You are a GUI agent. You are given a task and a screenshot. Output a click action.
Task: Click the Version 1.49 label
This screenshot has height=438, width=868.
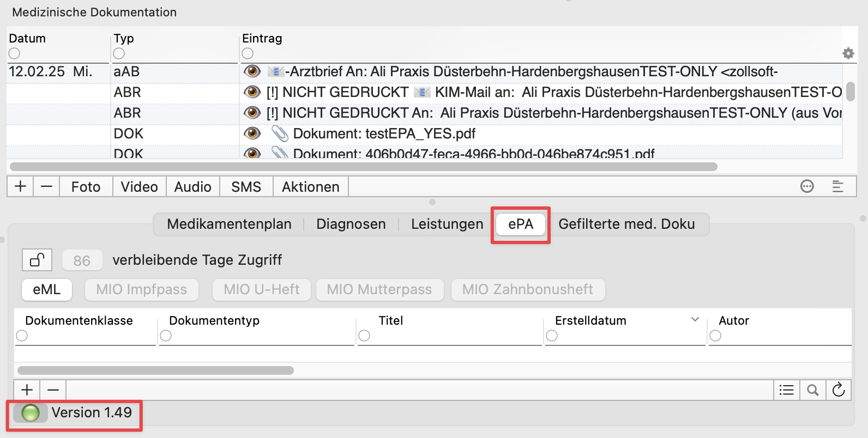pyautogui.click(x=92, y=412)
